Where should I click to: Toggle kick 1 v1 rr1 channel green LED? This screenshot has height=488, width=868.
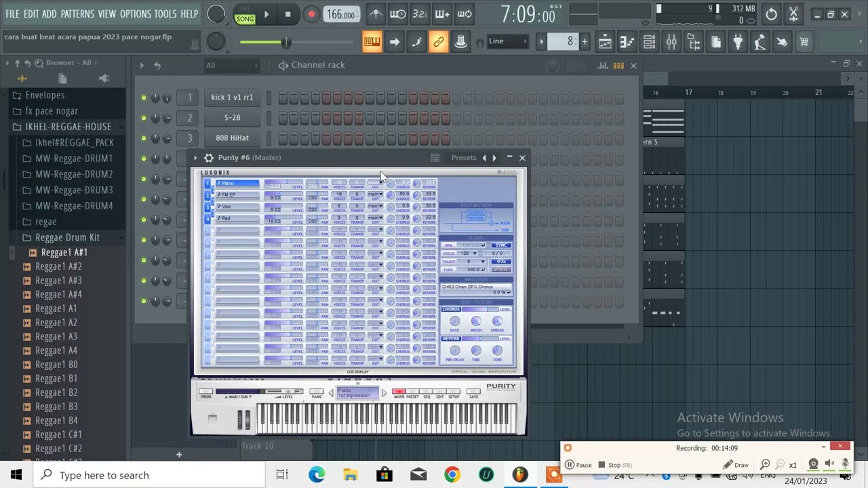[144, 98]
